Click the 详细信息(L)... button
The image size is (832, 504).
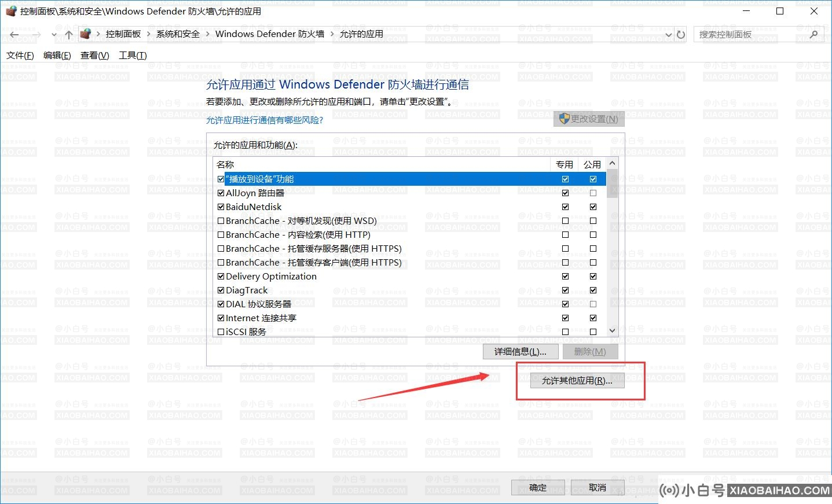pyautogui.click(x=521, y=352)
